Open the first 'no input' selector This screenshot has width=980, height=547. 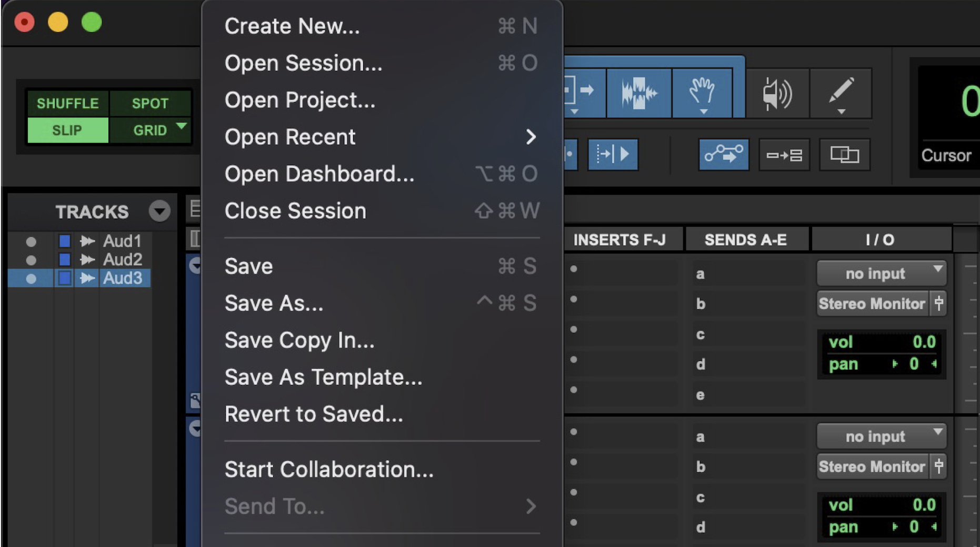(x=881, y=273)
